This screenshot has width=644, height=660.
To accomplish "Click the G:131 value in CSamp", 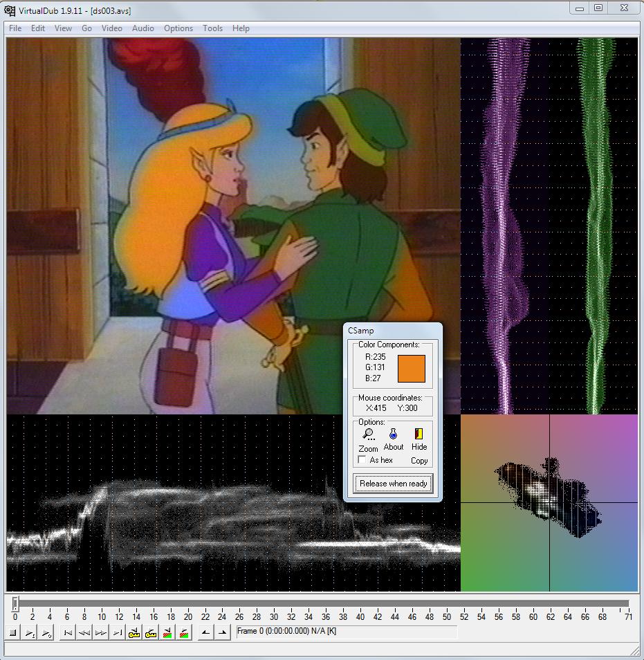I will [375, 367].
